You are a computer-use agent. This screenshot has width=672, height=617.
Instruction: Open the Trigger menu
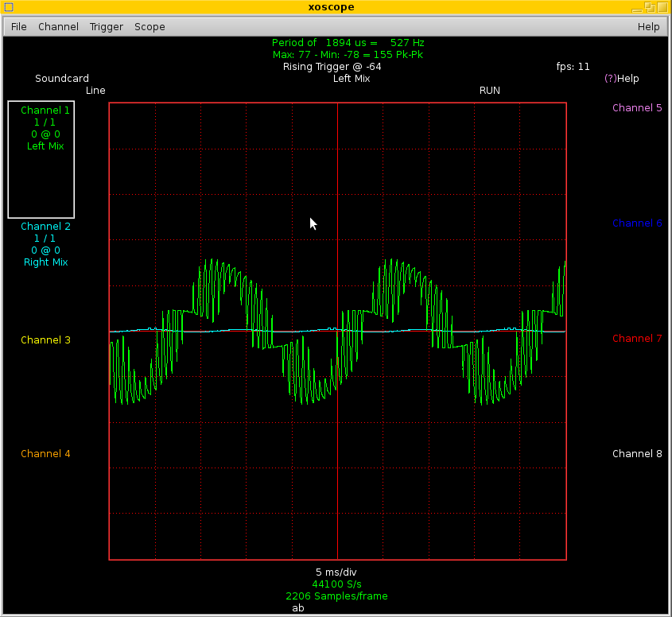(x=107, y=26)
